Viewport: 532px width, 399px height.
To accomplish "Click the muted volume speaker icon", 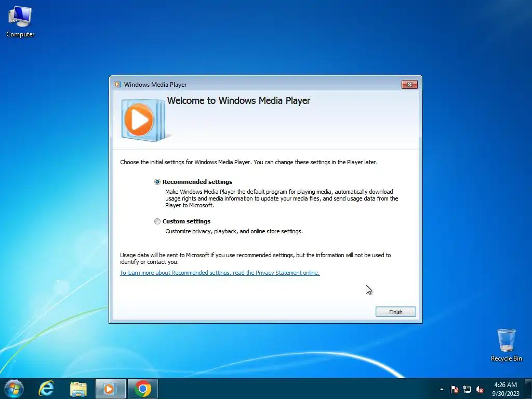I will point(480,389).
